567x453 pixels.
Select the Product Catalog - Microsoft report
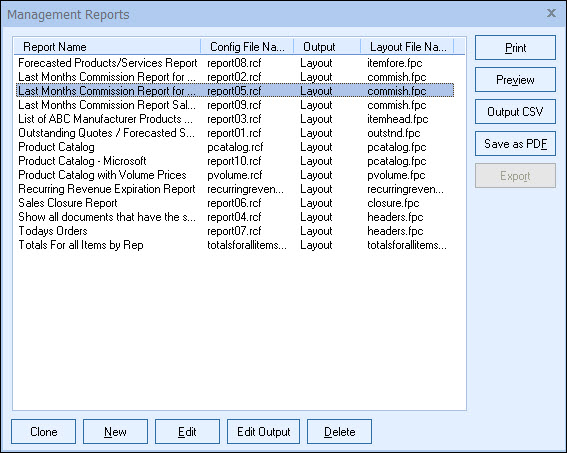[235, 161]
